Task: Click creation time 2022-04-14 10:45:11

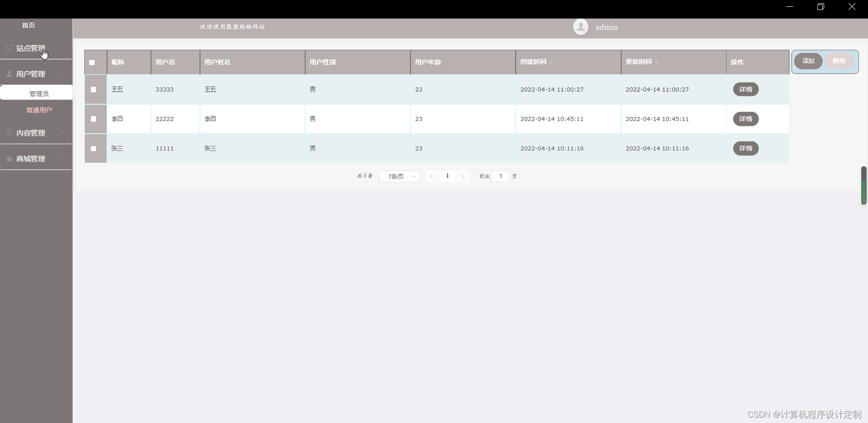Action: click(552, 119)
